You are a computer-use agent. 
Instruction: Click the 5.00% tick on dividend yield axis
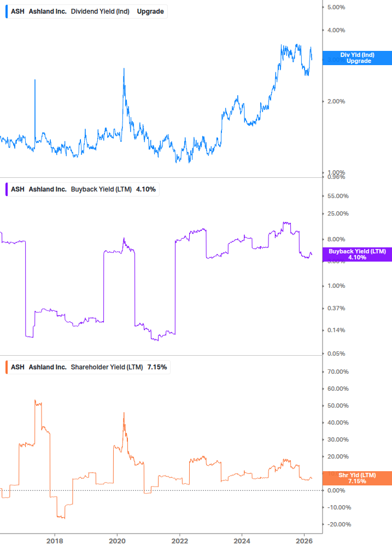[x=336, y=7]
